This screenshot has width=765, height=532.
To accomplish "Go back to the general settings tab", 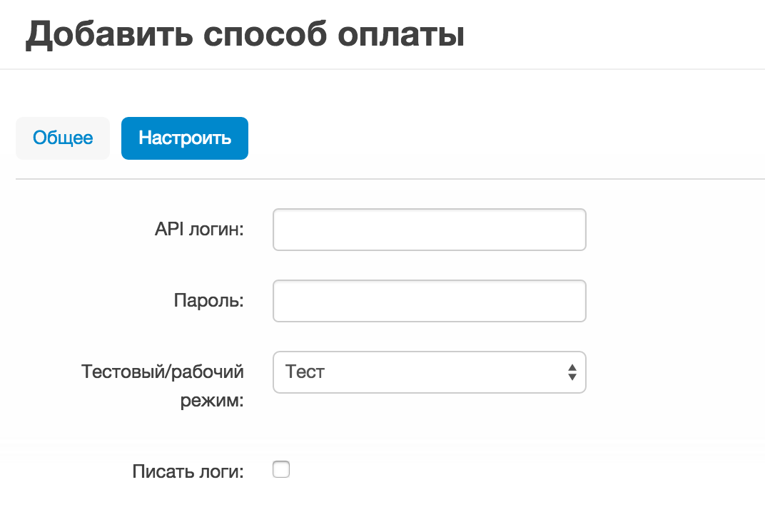I will (63, 138).
